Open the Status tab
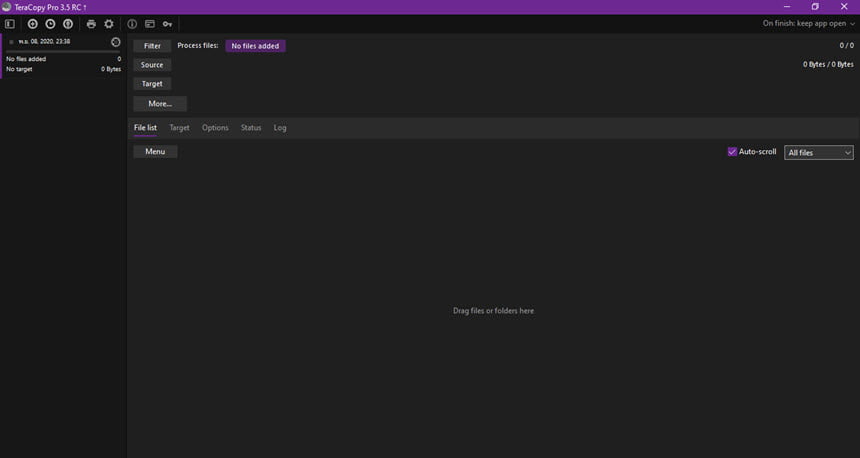 251,128
